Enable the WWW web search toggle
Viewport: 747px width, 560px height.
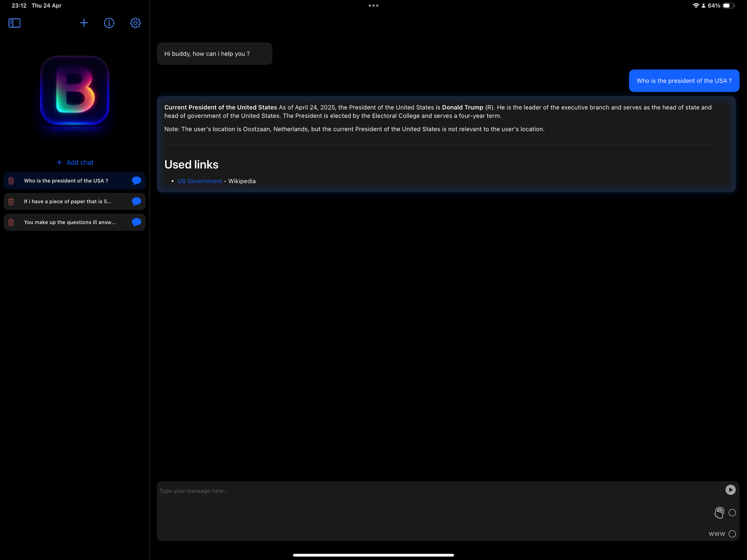[x=732, y=534]
